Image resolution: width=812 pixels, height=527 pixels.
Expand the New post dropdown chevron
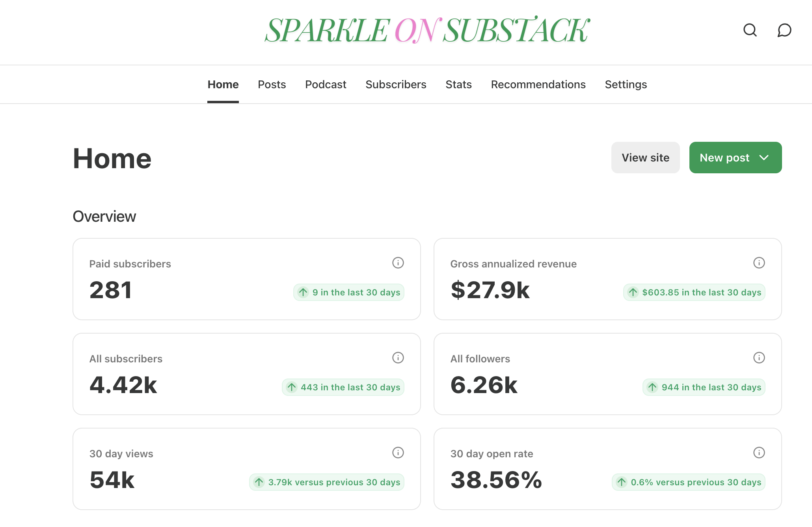(764, 158)
